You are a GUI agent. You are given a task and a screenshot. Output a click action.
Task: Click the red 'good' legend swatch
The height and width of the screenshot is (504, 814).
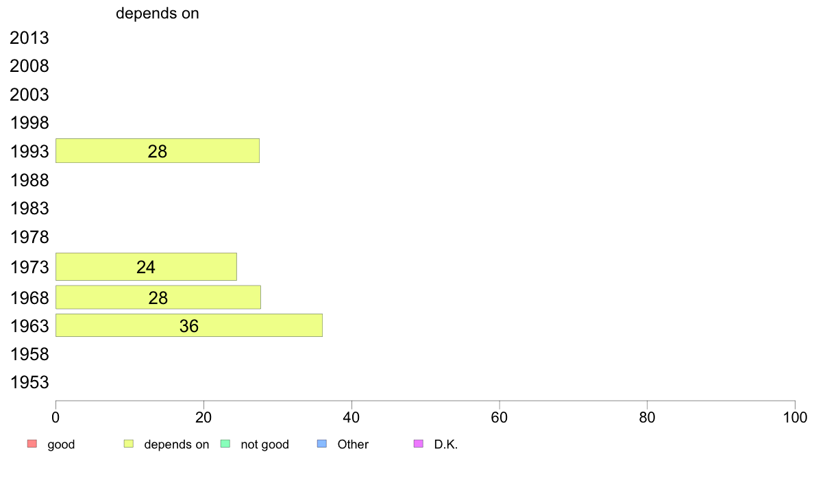coord(32,444)
